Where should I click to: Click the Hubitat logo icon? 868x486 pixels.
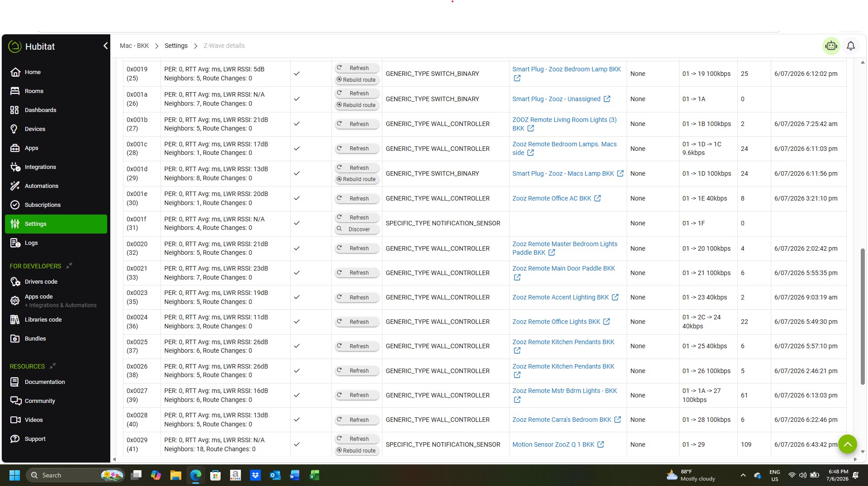tap(15, 46)
